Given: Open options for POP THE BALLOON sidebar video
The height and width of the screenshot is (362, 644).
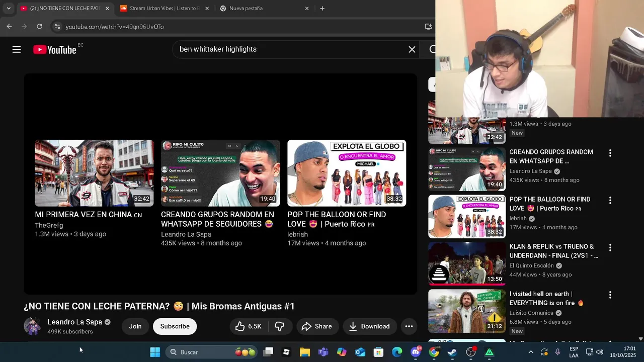Looking at the screenshot, I should 610,200.
